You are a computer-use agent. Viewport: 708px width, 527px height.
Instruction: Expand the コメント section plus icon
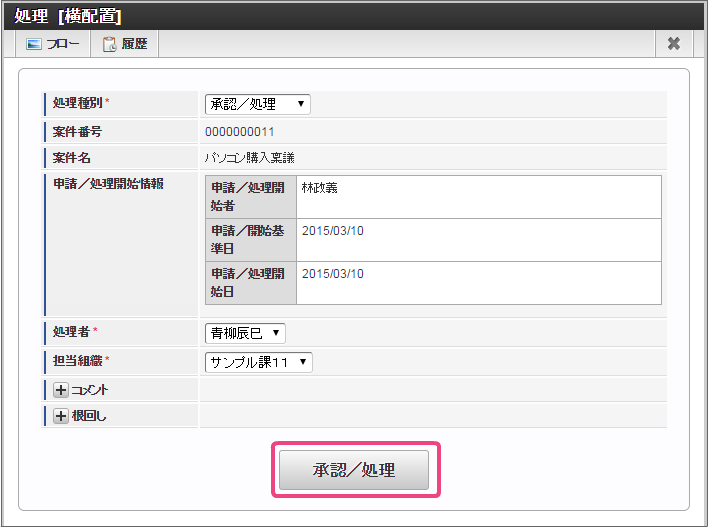tap(61, 390)
